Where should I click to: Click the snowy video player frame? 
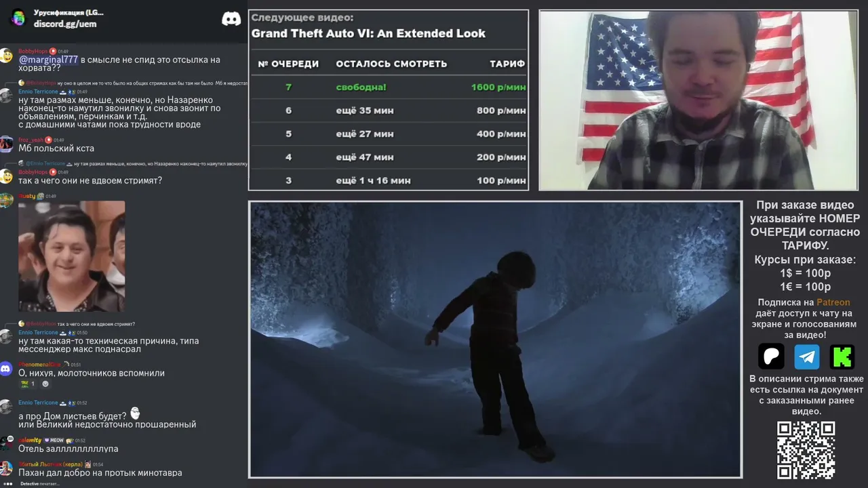pyautogui.click(x=495, y=340)
